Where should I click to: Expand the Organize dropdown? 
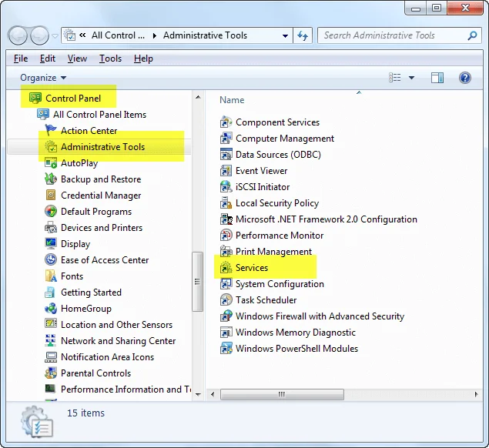[43, 78]
